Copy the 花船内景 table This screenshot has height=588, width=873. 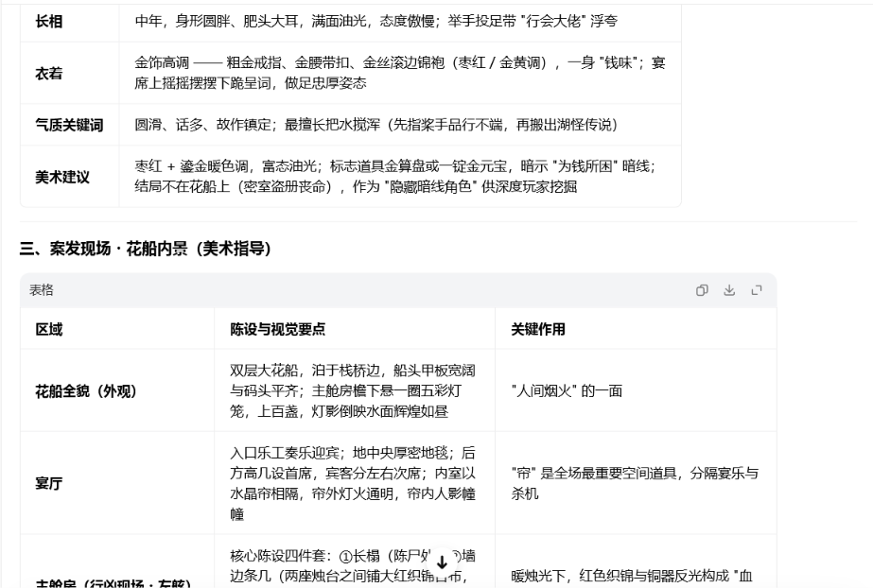[x=702, y=290]
